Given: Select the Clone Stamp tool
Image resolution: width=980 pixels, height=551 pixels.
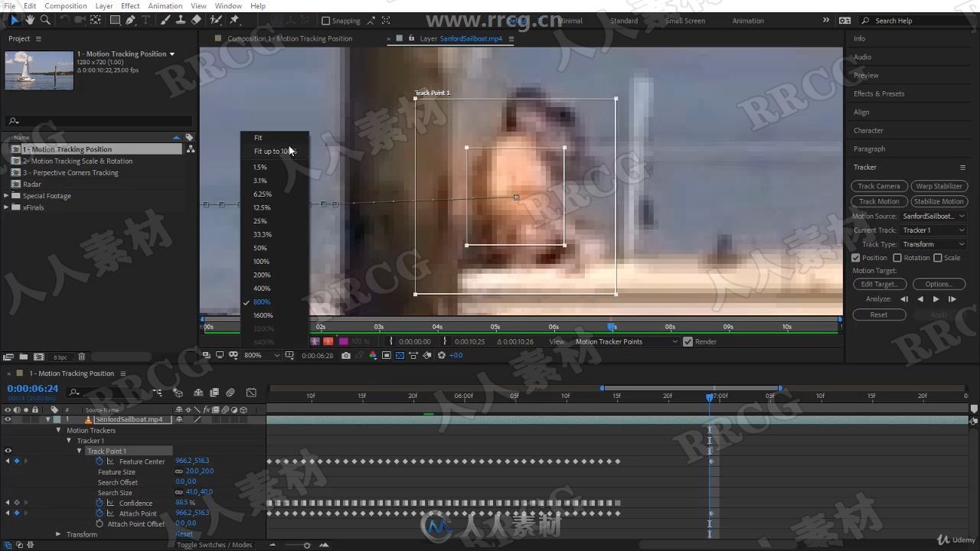Looking at the screenshot, I should click(x=181, y=20).
